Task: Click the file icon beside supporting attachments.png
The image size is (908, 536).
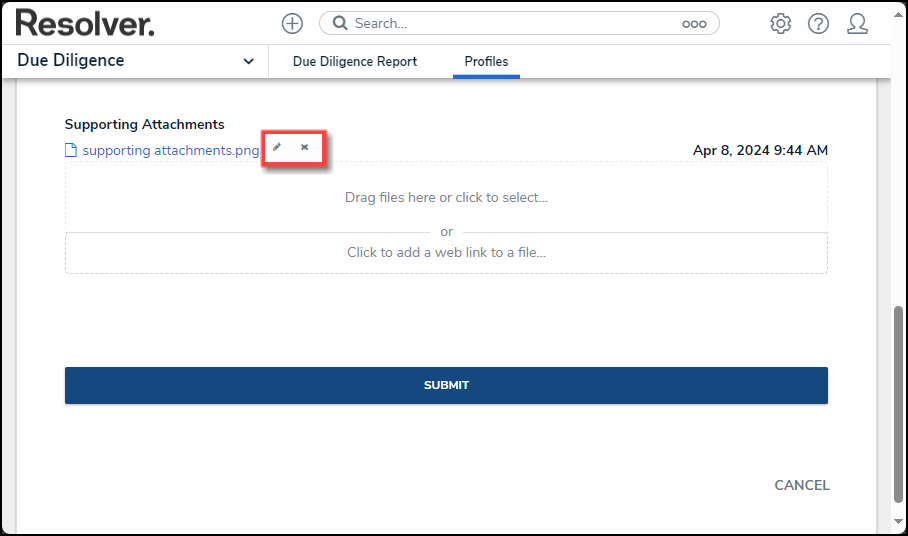Action: 71,150
